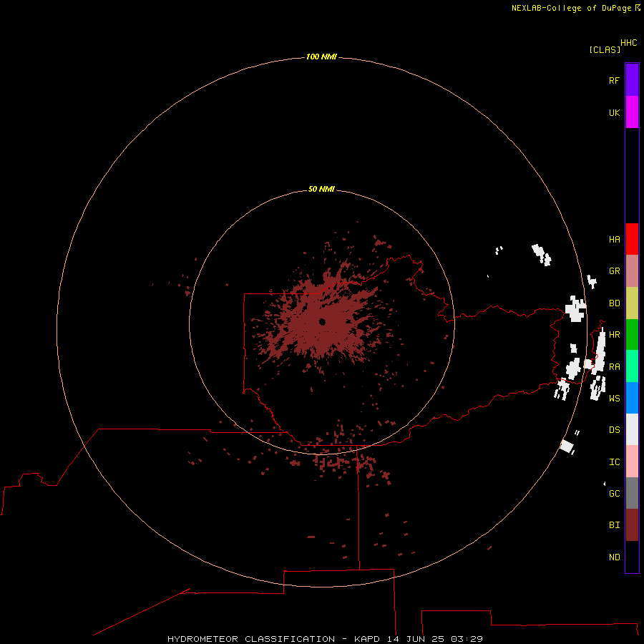Click the WS legend label

[x=615, y=399]
